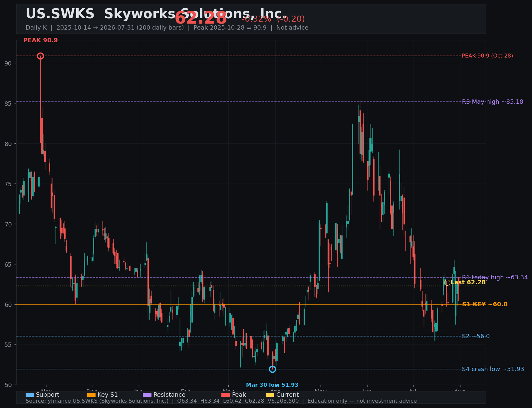The image size is (532, 408).
Task: Click the 'S1 KEY ~60.0' label
Action: (485, 304)
